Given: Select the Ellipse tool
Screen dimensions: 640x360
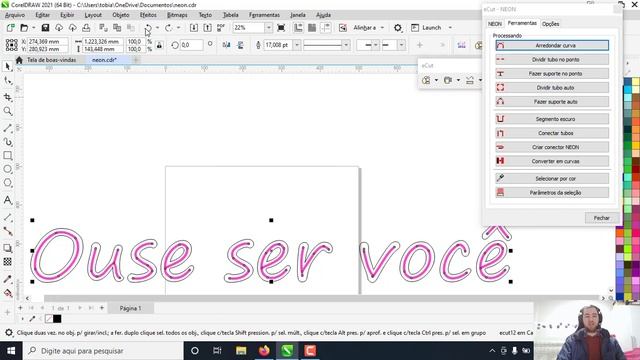Looking at the screenshot, I should (7, 169).
